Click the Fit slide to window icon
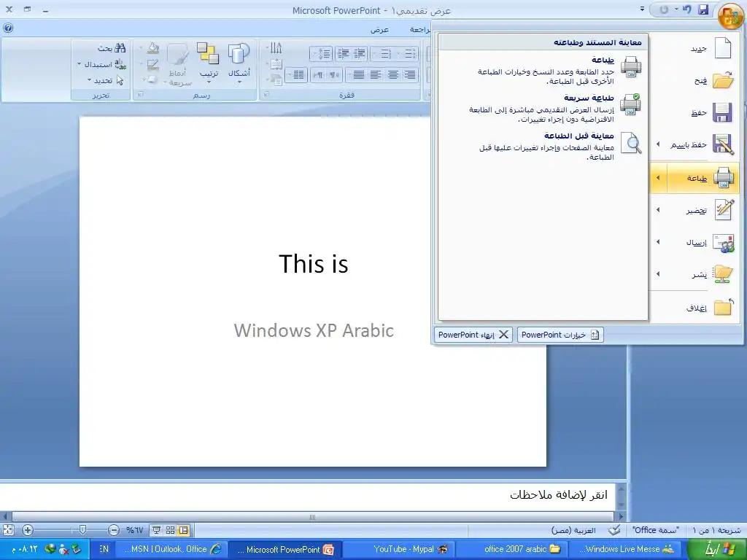The width and height of the screenshot is (747, 560). (x=8, y=530)
